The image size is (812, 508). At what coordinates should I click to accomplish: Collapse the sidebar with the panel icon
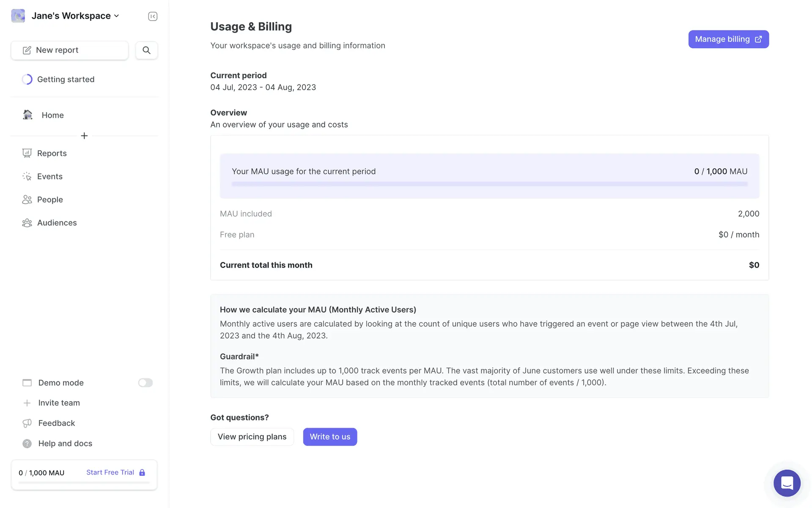153,16
